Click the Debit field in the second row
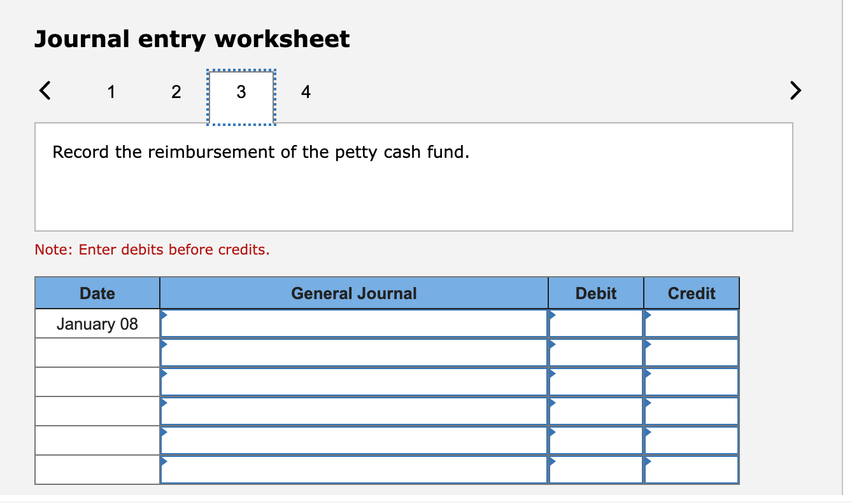 [x=595, y=352]
